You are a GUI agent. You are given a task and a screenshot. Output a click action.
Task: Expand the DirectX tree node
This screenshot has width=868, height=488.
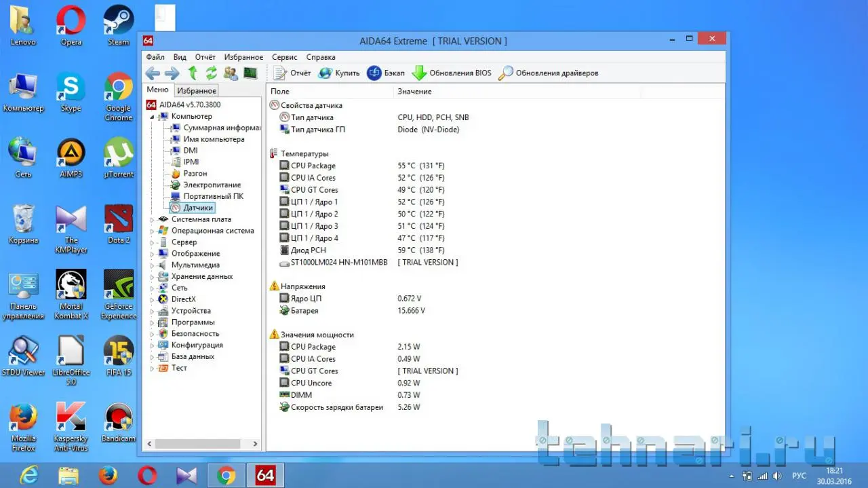point(152,299)
